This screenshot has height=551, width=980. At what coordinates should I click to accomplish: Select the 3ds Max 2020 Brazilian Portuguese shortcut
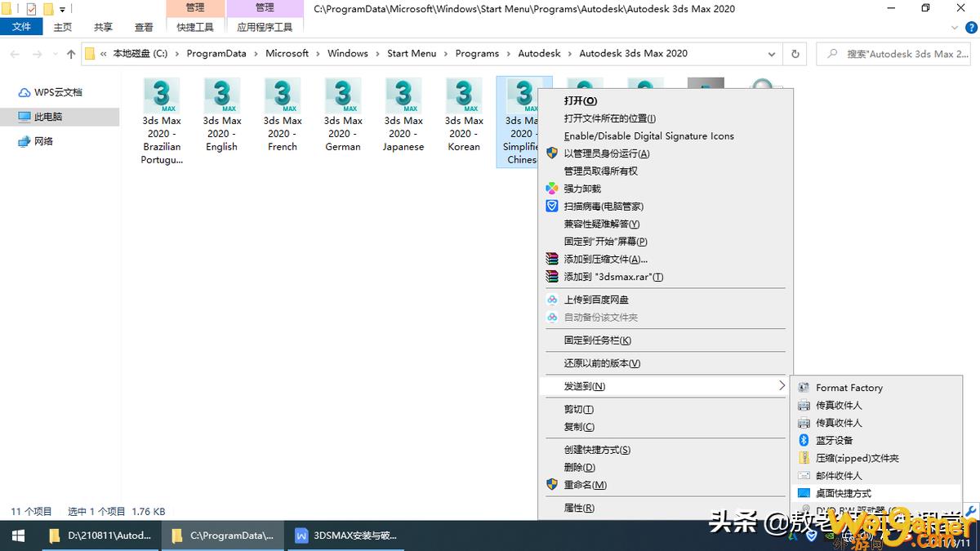(162, 122)
